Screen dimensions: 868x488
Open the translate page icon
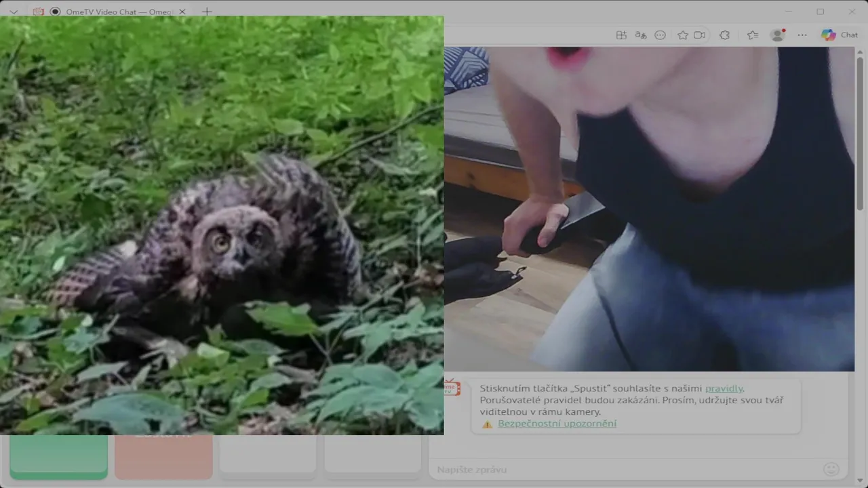(641, 35)
